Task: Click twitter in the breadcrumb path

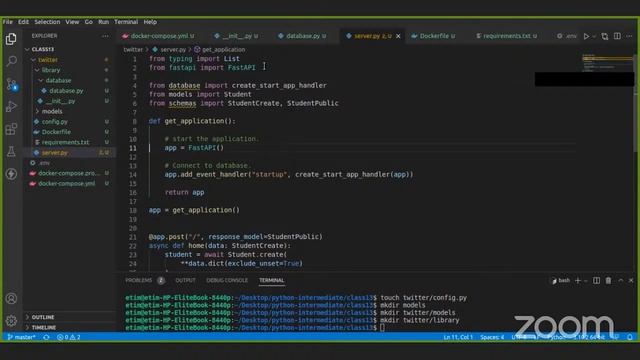Action: [x=133, y=50]
